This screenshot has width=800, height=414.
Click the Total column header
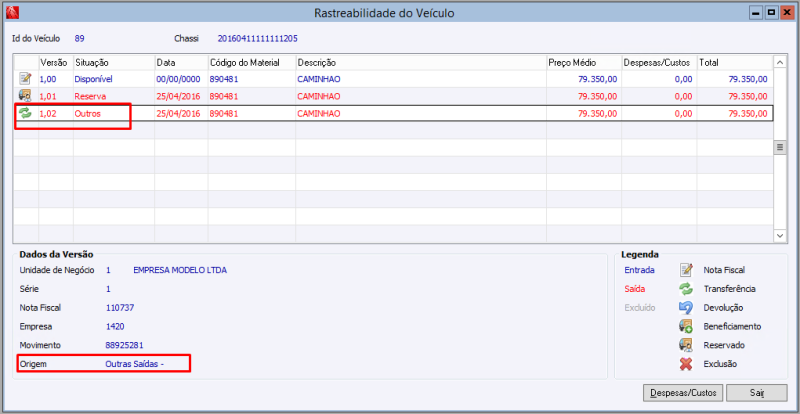point(735,62)
